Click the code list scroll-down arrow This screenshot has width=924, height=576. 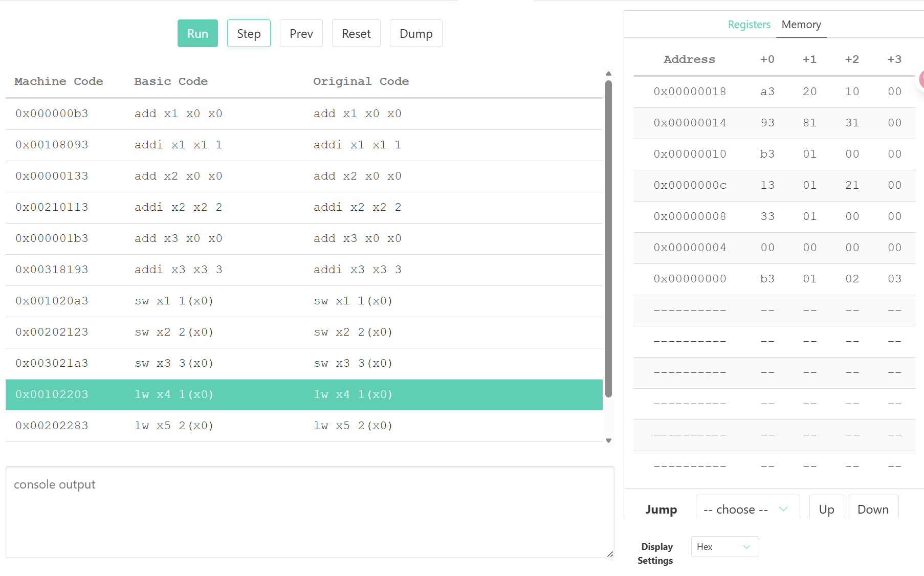click(608, 440)
